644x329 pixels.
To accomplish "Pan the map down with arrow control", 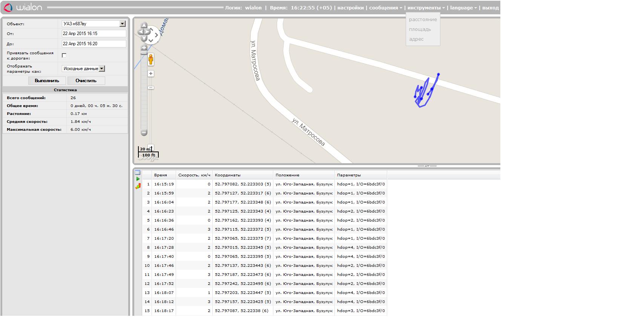I will [x=144, y=38].
